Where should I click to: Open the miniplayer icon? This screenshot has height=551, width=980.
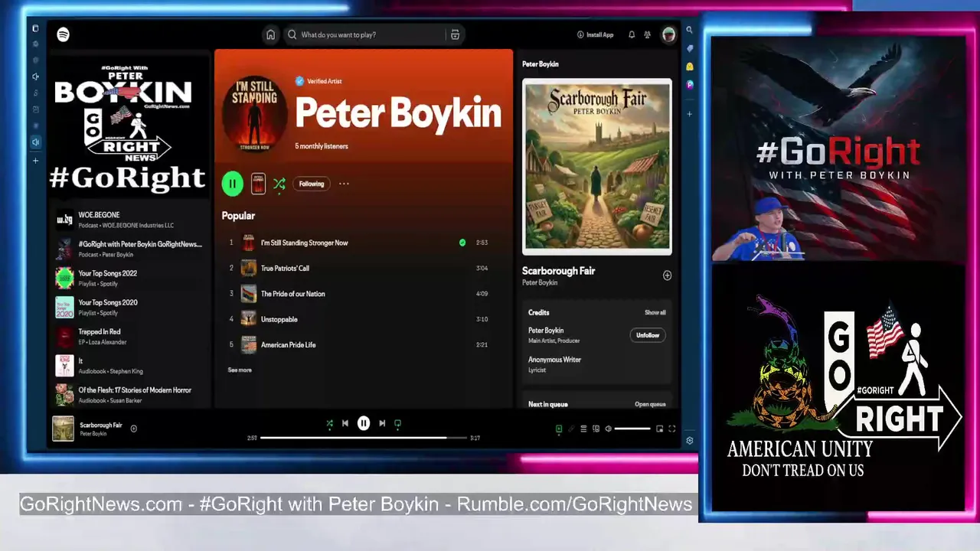point(659,429)
